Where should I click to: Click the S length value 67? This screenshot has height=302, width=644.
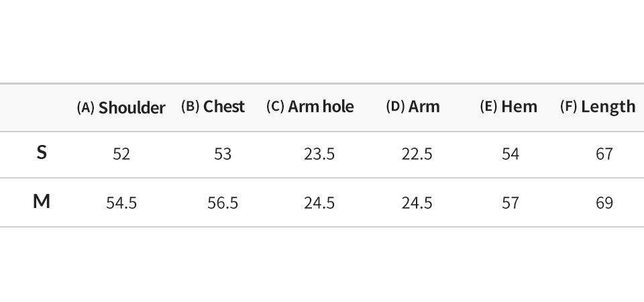[x=604, y=154]
